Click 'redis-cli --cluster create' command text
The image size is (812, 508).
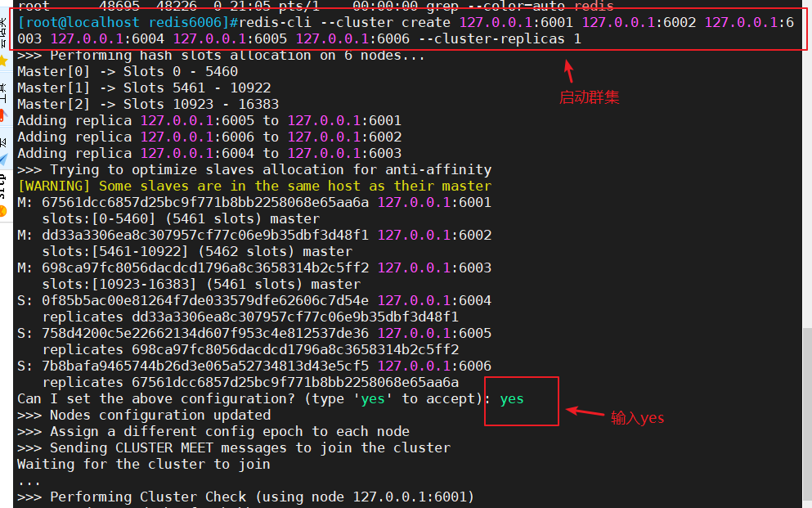pos(344,22)
